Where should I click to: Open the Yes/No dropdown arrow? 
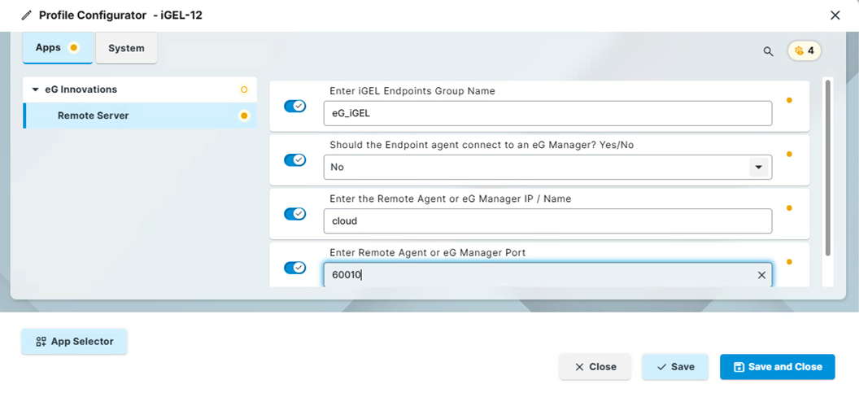758,167
